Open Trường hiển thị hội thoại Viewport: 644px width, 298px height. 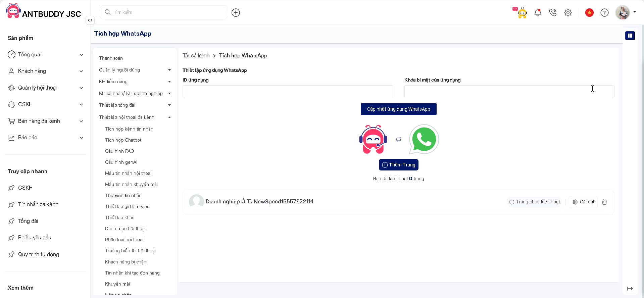click(x=130, y=251)
